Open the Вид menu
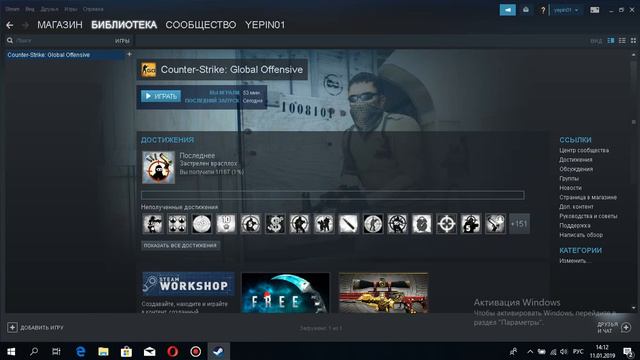 coord(30,9)
